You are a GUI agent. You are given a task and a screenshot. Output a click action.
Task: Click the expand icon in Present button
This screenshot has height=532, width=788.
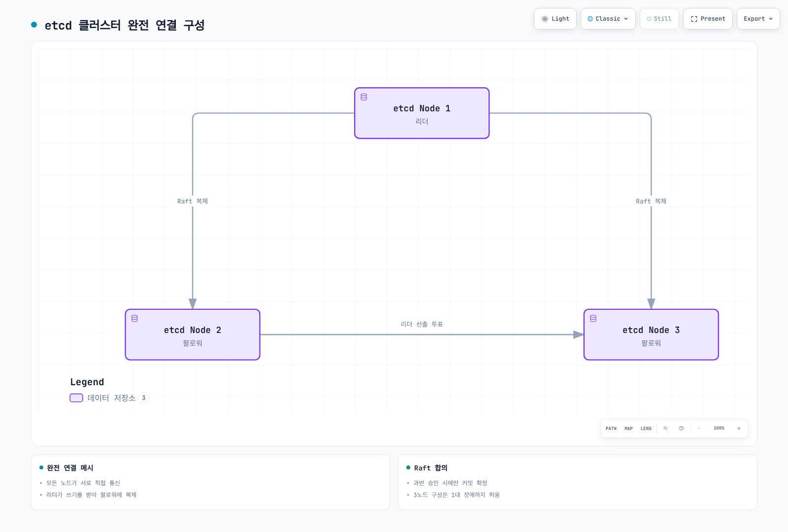click(694, 19)
